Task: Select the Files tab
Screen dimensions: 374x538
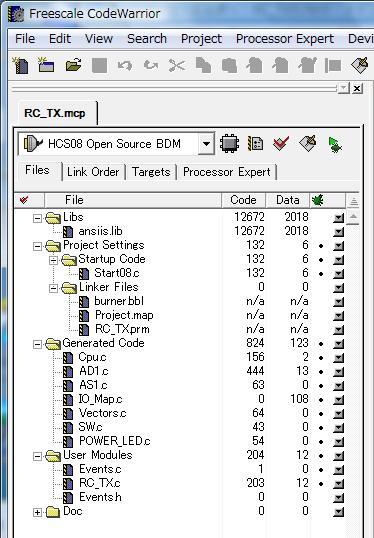Action: point(37,170)
